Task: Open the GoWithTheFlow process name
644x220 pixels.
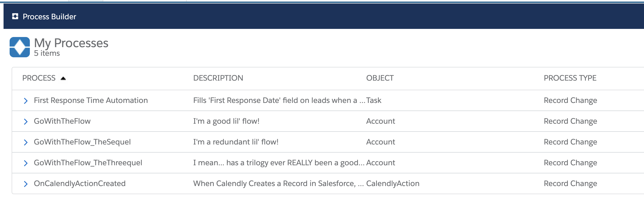Action: coord(62,121)
